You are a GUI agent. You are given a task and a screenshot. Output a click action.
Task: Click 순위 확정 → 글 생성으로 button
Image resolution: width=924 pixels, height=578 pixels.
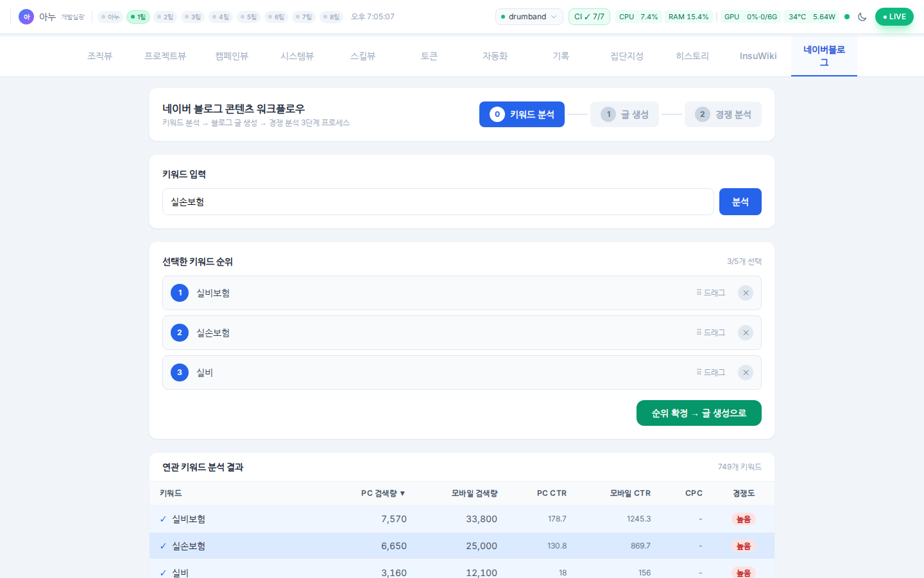click(x=698, y=413)
